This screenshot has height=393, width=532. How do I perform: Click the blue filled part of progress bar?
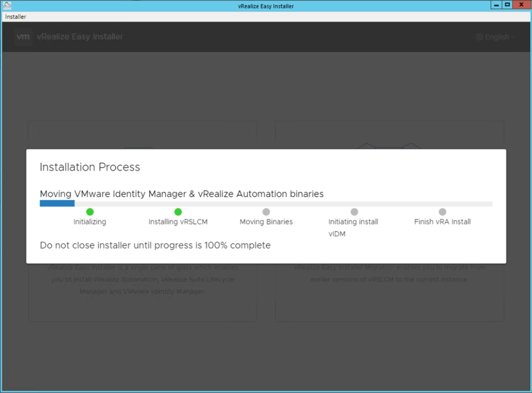point(57,204)
